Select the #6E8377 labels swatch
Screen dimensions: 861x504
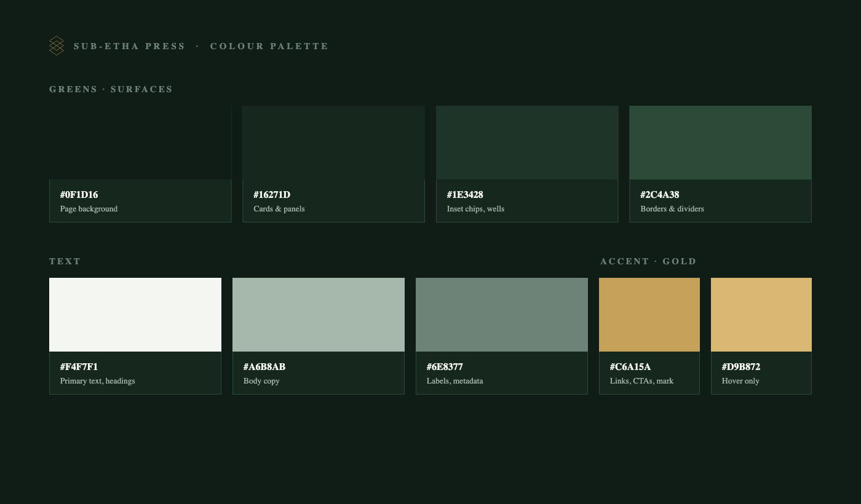(x=502, y=315)
